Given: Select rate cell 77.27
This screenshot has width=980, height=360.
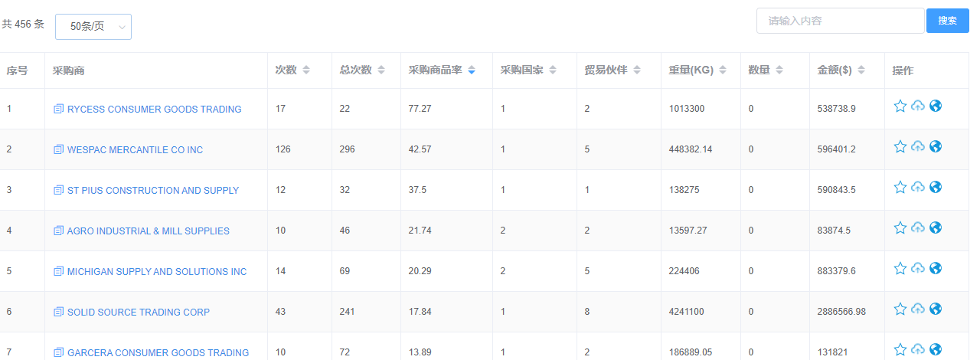Looking at the screenshot, I should tap(420, 109).
